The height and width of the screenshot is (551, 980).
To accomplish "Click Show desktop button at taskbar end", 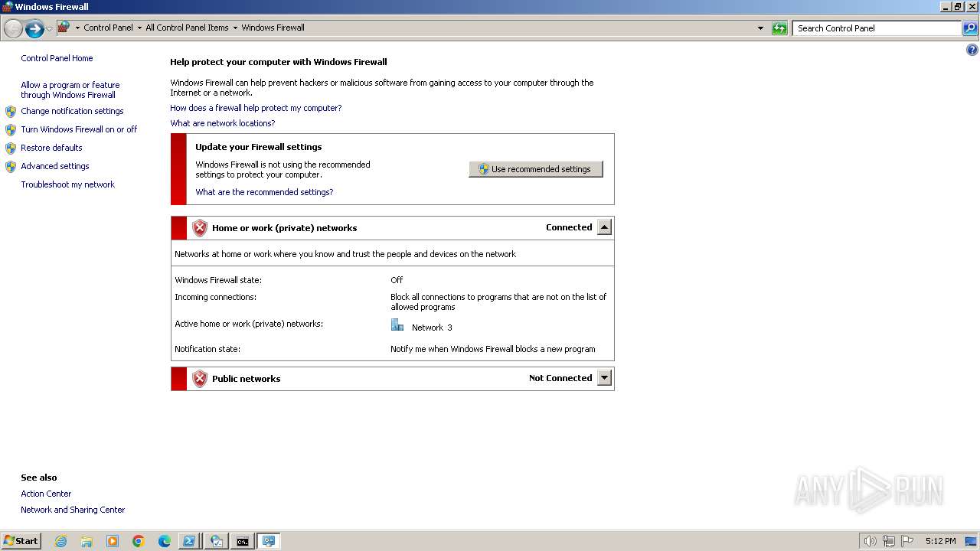I will (972, 541).
